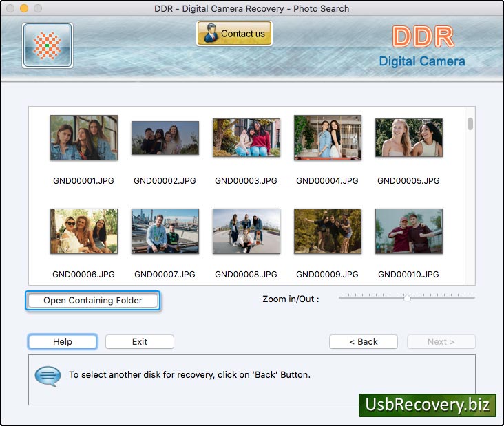Click the person icon on Contact us
The height and width of the screenshot is (426, 504).
pyautogui.click(x=211, y=33)
